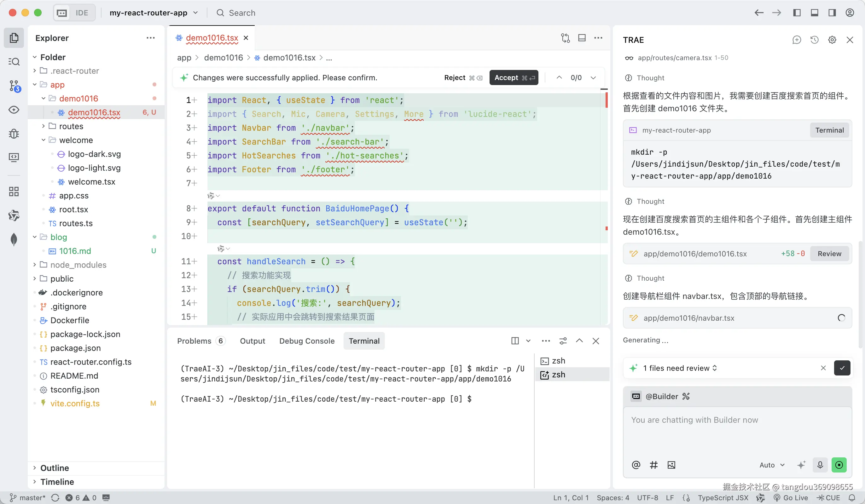Viewport: 865px width, 504px height.
Task: Expand the node_modules folder
Action: (x=78, y=265)
